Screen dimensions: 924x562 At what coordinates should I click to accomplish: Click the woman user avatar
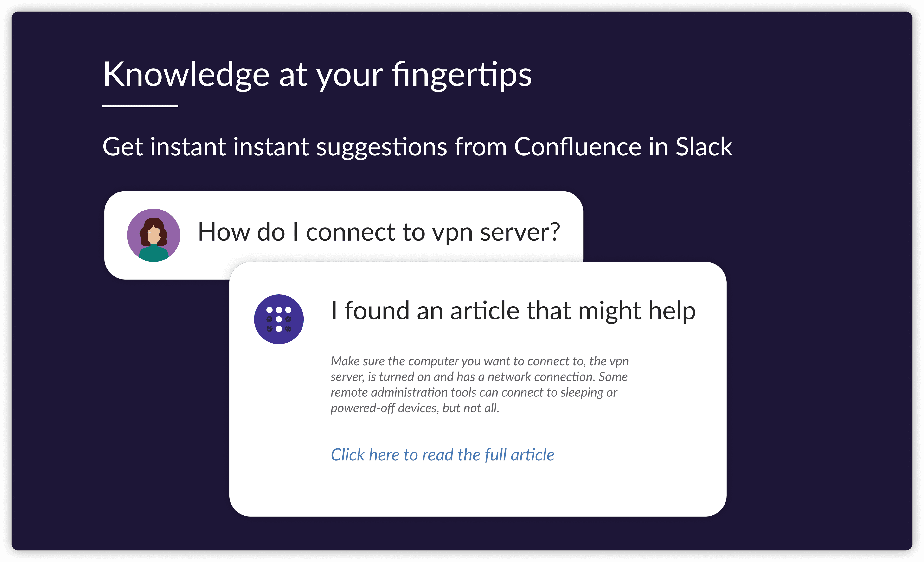153,235
